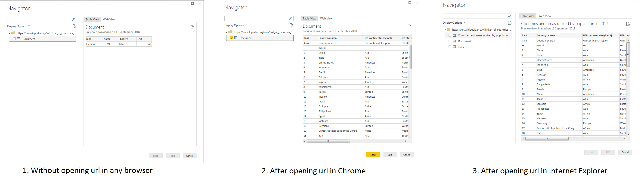Refresh preview icon beside Countries and areas title
The width and height of the screenshot is (644, 191).
click(628, 24)
